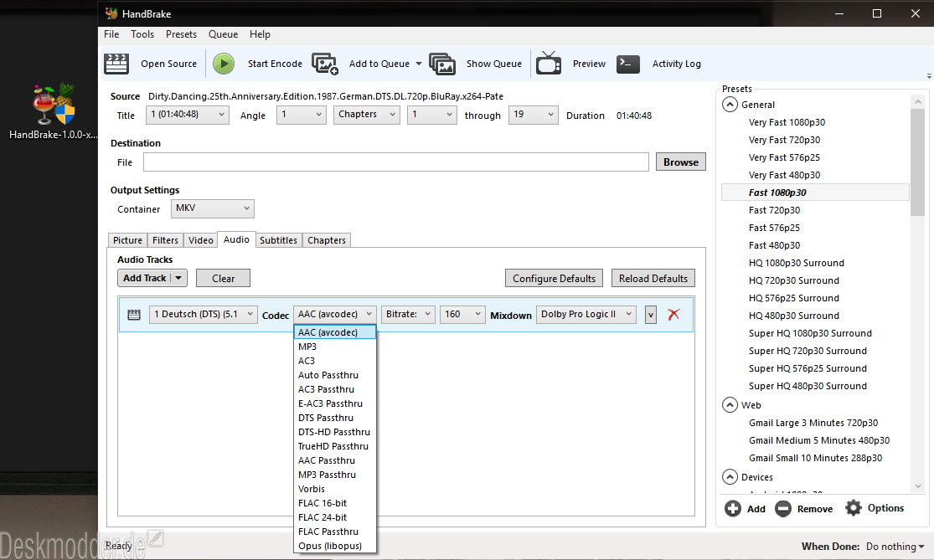
Task: Open the audio source track dropdown
Action: click(203, 314)
